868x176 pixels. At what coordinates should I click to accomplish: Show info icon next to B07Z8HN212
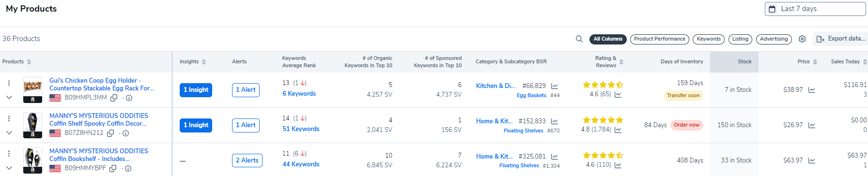[x=125, y=133]
